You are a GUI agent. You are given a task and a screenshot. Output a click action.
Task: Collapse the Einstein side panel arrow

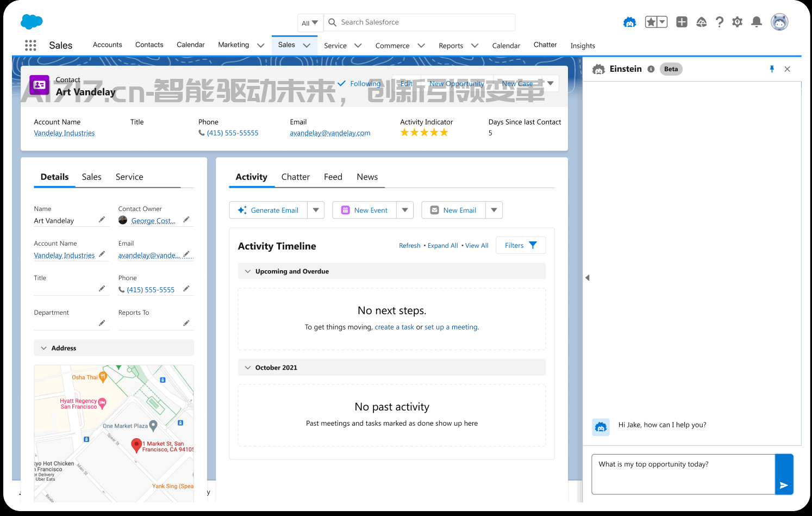[x=588, y=278]
